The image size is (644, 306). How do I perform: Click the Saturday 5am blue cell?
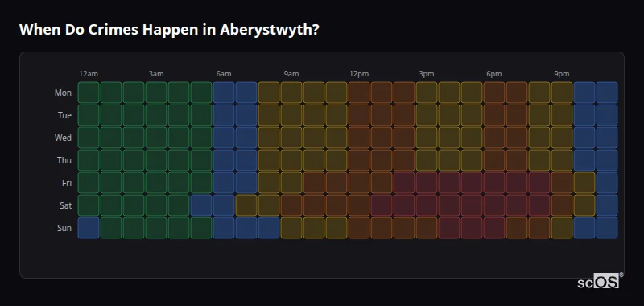(x=201, y=205)
